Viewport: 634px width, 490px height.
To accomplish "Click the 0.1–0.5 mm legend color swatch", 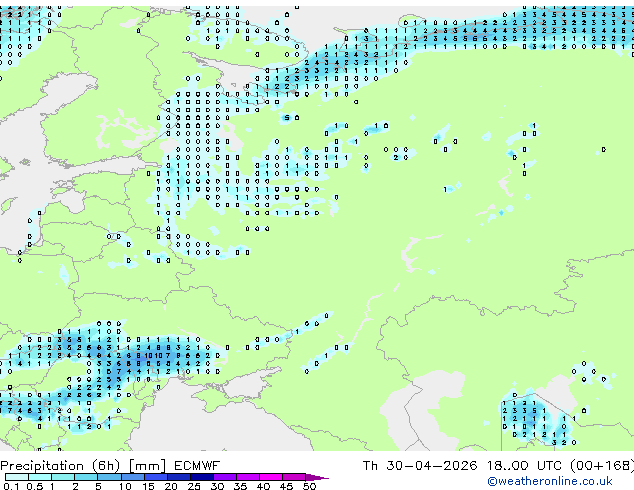I will [x=17, y=477].
